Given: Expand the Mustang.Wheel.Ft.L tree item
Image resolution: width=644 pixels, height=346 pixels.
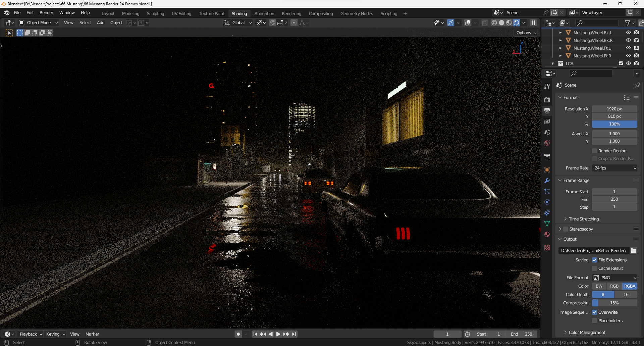Looking at the screenshot, I should coord(560,48).
